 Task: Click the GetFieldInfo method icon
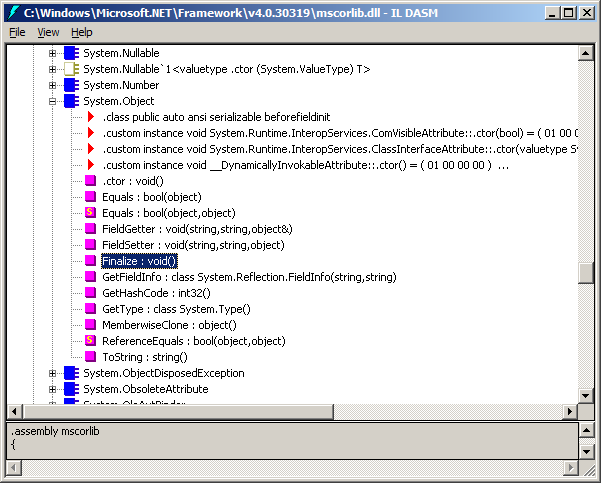coord(90,276)
